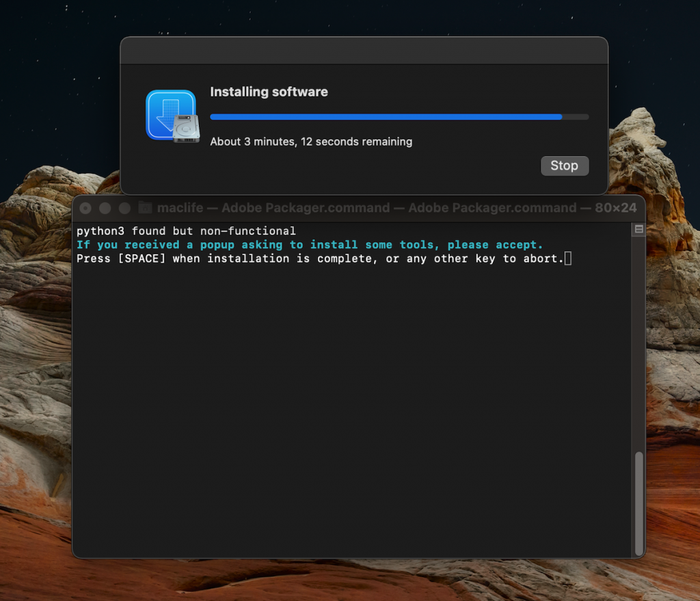This screenshot has width=700, height=601.
Task: Click the Terminal vertical scrollbar thumb
Action: (638, 503)
